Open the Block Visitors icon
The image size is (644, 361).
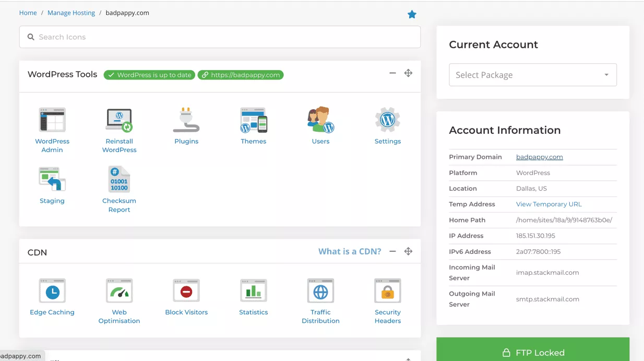click(186, 291)
